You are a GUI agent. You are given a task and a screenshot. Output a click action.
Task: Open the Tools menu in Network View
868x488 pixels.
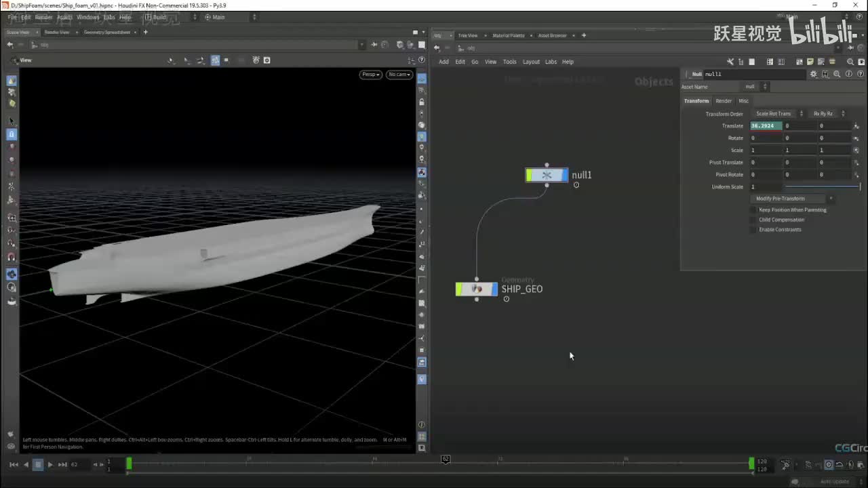[x=509, y=62]
